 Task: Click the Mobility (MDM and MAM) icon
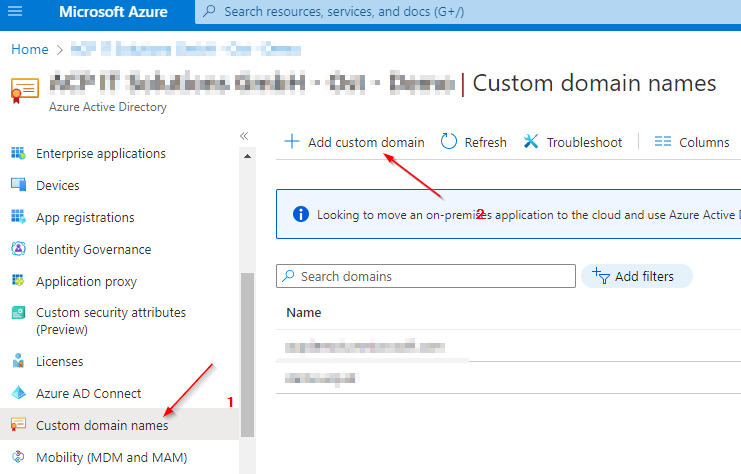coord(18,457)
